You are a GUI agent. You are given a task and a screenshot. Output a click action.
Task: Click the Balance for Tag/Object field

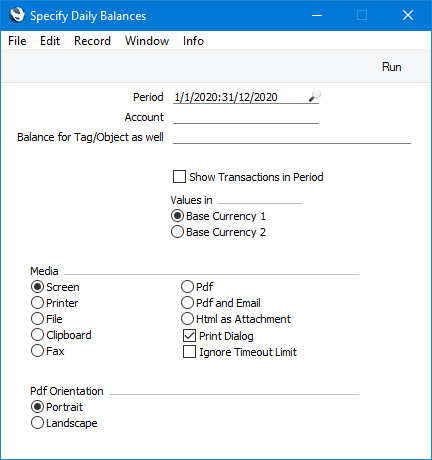pyautogui.click(x=292, y=137)
